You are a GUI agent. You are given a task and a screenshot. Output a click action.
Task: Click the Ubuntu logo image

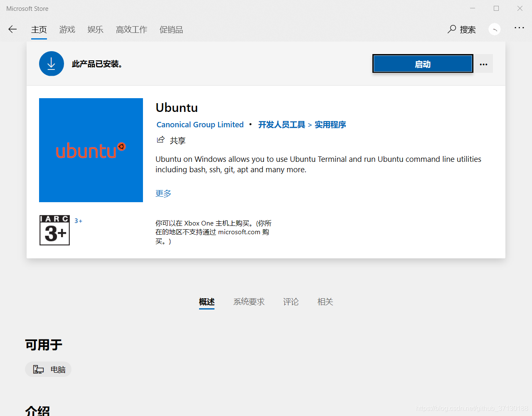point(91,150)
